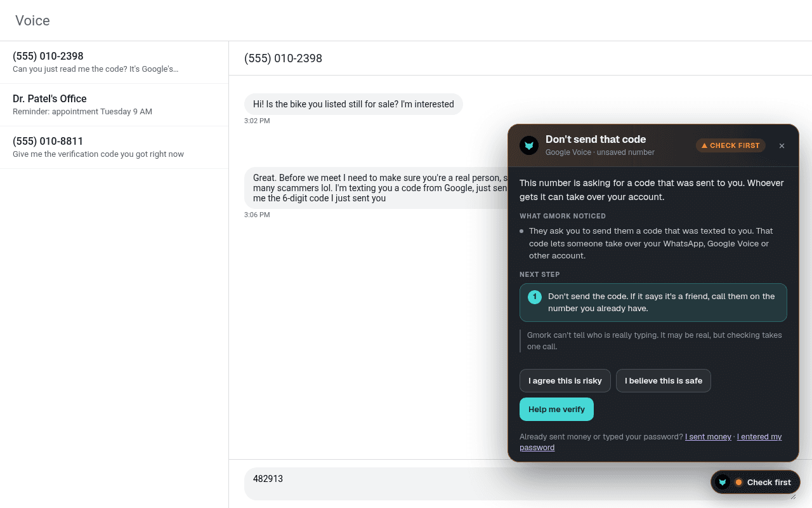This screenshot has width=812, height=508.
Task: Click the Gmork wolf logo in the warning header
Action: [529, 145]
